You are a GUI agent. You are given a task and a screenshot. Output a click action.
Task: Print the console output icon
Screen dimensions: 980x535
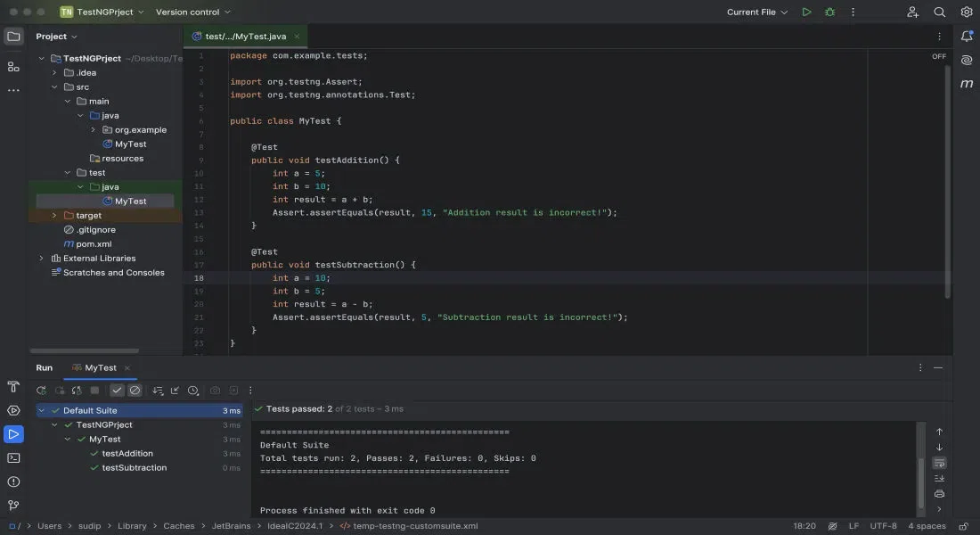click(939, 494)
